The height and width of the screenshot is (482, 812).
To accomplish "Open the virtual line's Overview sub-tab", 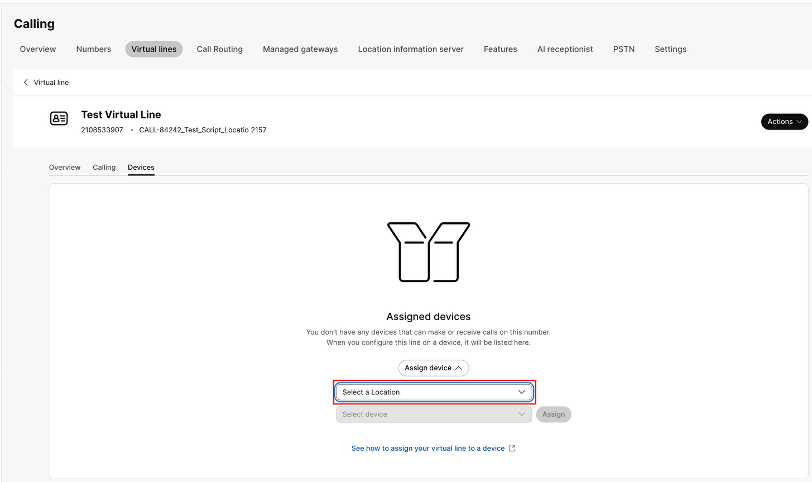I will coord(65,167).
